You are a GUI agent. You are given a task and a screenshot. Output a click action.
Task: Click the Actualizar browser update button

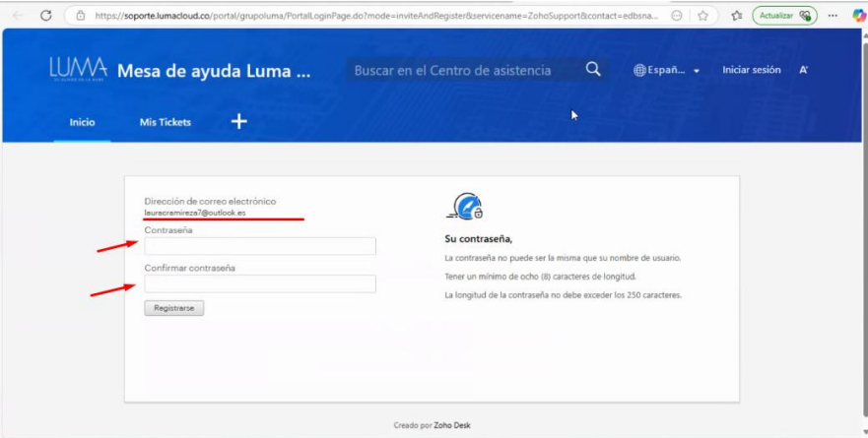[x=784, y=16]
